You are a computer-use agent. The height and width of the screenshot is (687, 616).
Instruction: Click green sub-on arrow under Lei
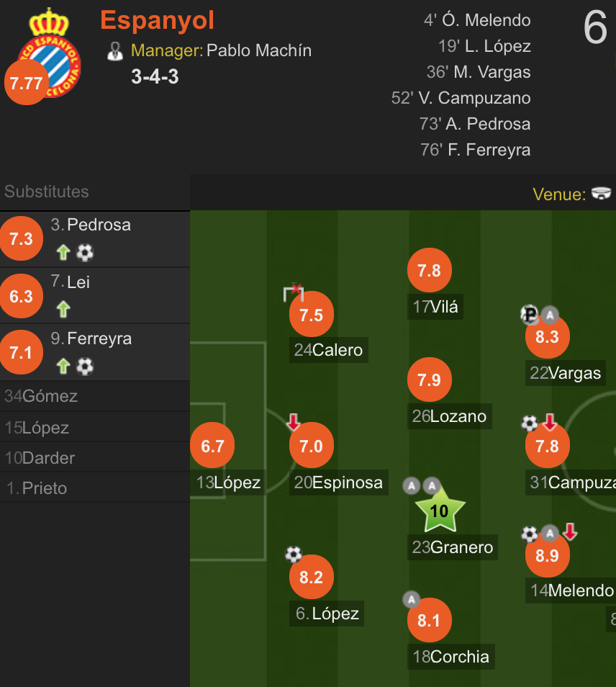pyautogui.click(x=63, y=310)
